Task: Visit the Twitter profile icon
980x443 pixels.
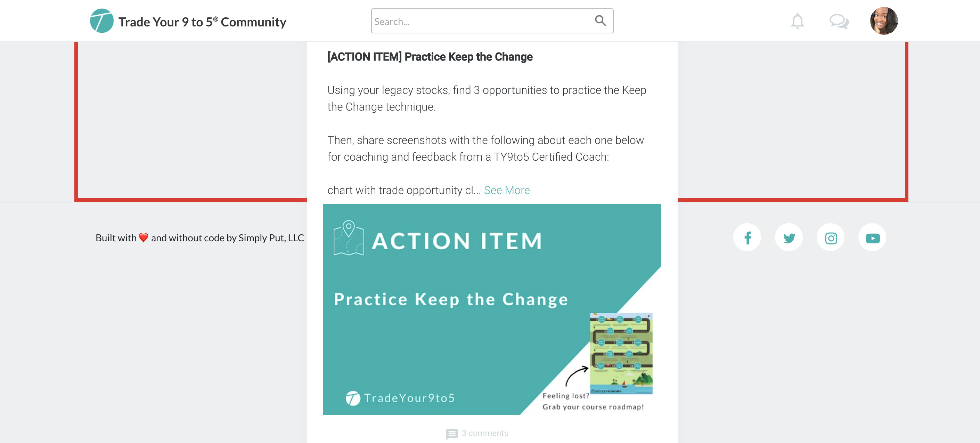Action: [x=789, y=238]
